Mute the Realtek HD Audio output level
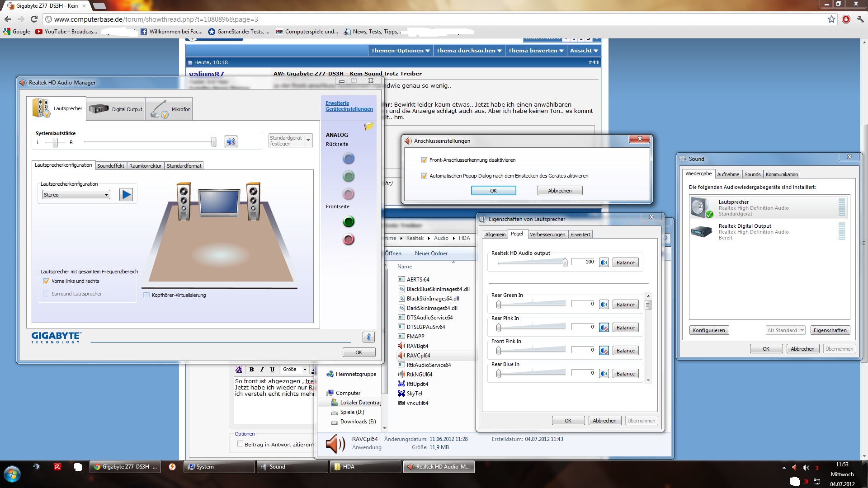Image resolution: width=868 pixels, height=488 pixels. pyautogui.click(x=604, y=263)
